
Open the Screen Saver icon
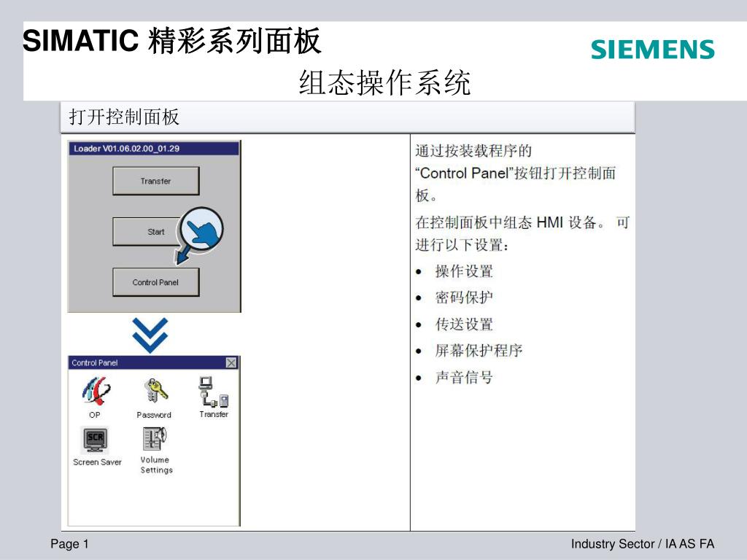tap(96, 440)
